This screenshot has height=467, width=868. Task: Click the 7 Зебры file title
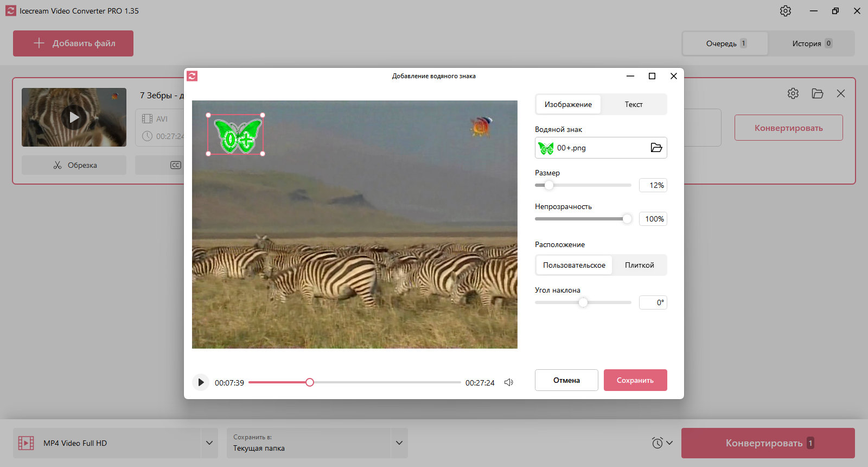[162, 95]
